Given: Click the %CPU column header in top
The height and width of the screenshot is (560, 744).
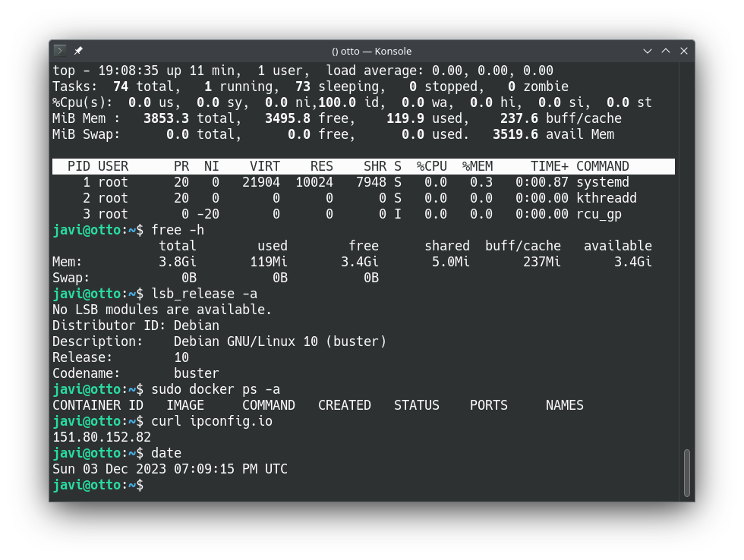Looking at the screenshot, I should [431, 166].
